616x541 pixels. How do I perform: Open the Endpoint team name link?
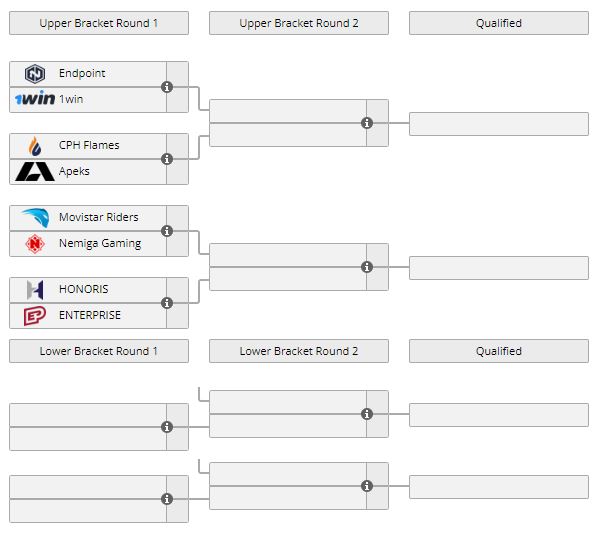tap(82, 73)
